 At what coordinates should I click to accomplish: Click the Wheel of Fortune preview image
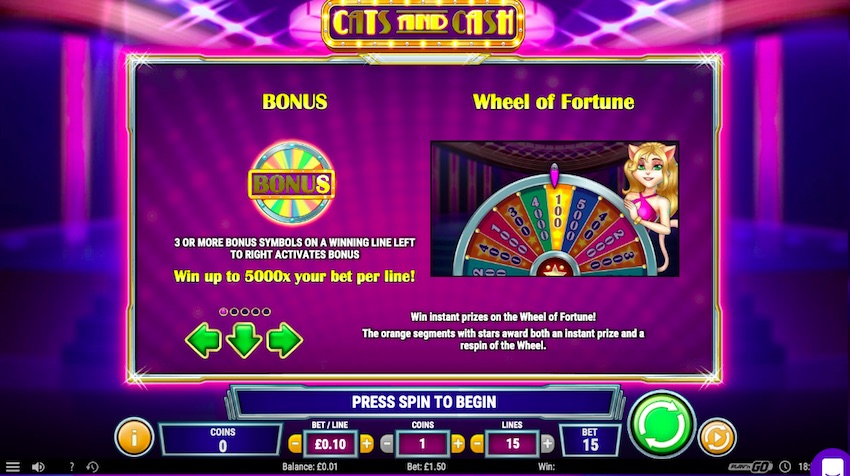pyautogui.click(x=555, y=209)
